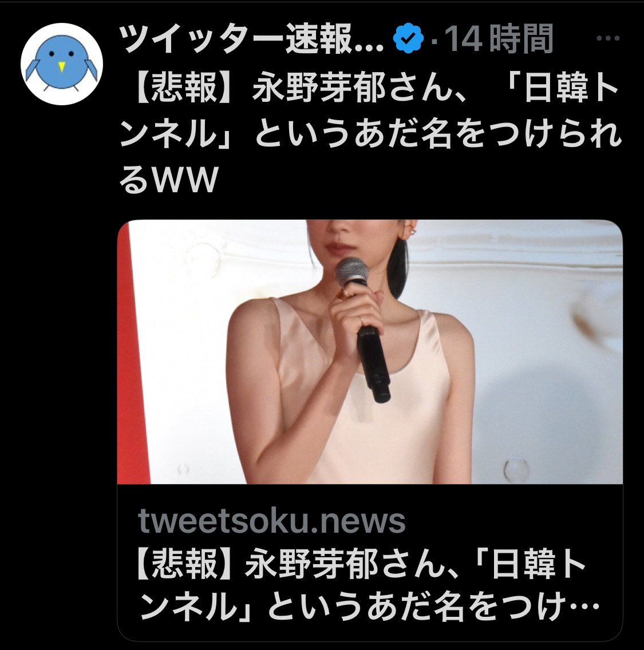Click the 日韓ト text in tweet body
Screen dimensions: 644x650
coord(571,90)
